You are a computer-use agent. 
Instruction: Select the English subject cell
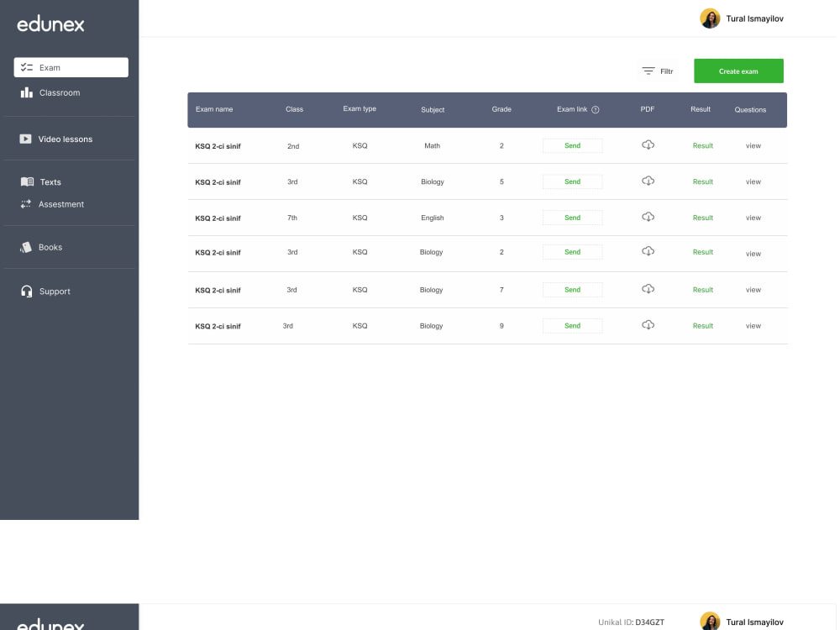[433, 218]
